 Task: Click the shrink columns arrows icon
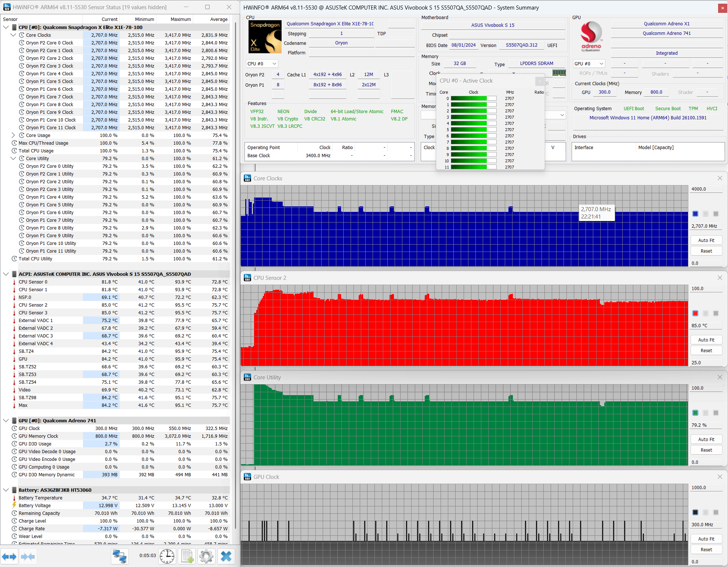tap(28, 557)
